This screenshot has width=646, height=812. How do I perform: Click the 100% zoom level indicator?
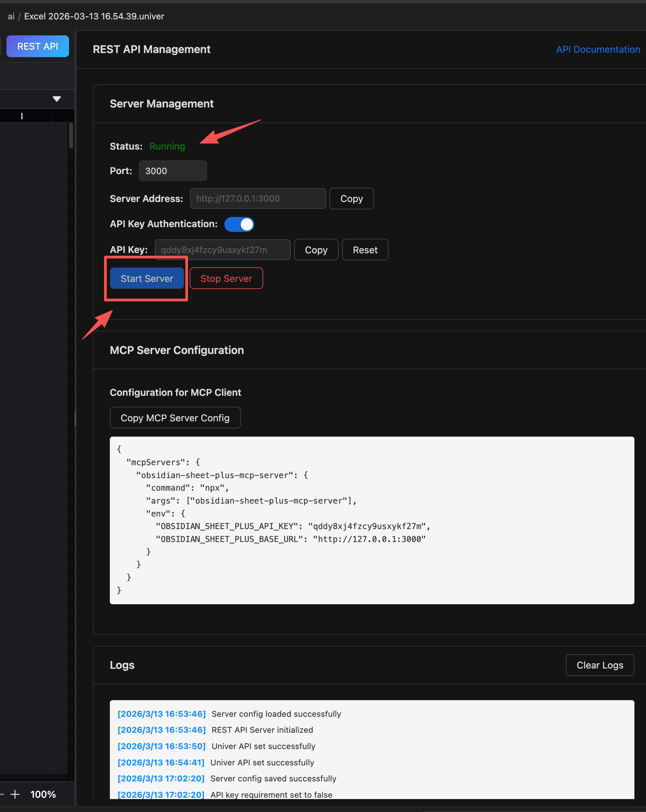[43, 794]
